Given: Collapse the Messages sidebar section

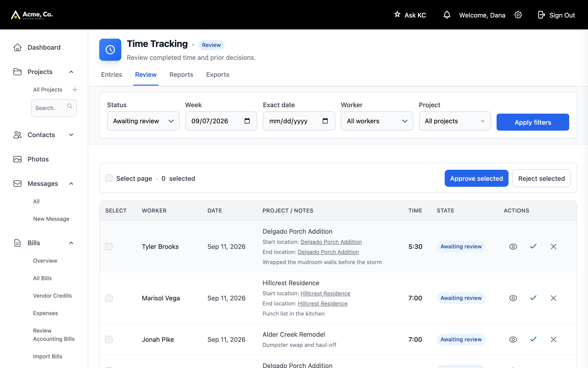Looking at the screenshot, I should [x=71, y=184].
